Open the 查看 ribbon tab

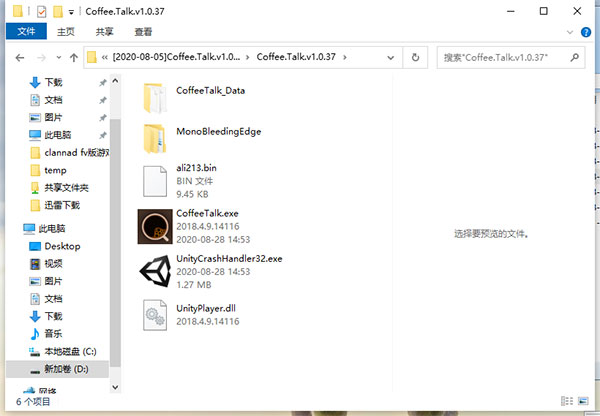[143, 32]
